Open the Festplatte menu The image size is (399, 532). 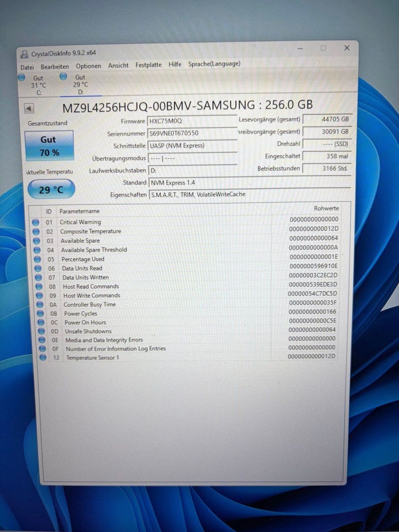[x=148, y=65]
